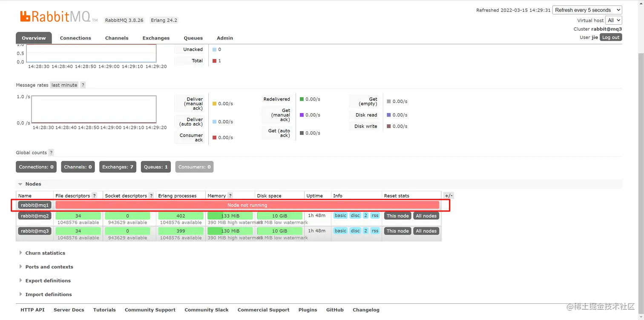Image resolution: width=644 pixels, height=320 pixels.
Task: Click the rss tag in rabbit@mq3 row
Action: [x=375, y=231]
